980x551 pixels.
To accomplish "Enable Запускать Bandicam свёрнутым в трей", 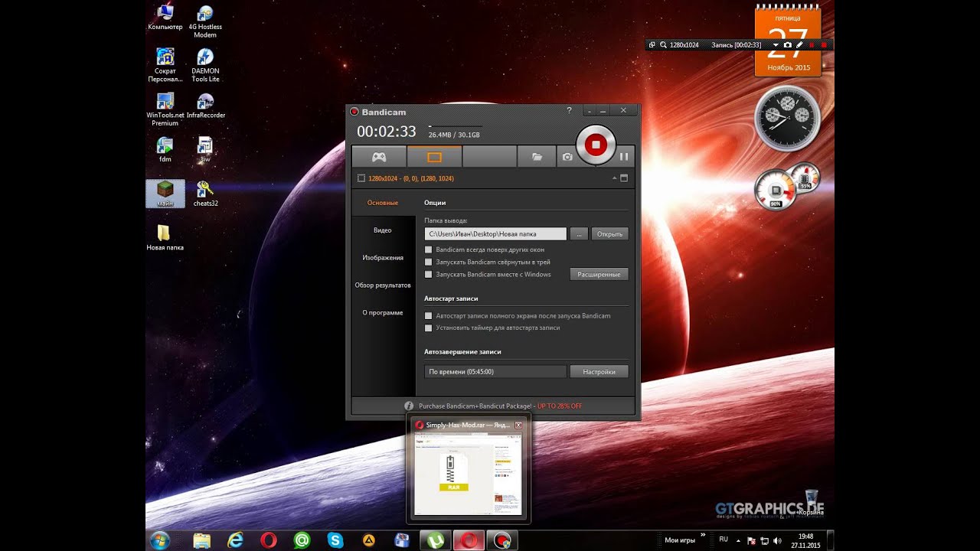I will click(429, 262).
